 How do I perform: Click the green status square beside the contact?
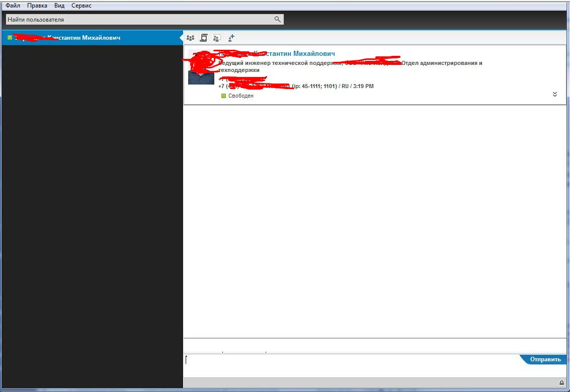[x=10, y=37]
